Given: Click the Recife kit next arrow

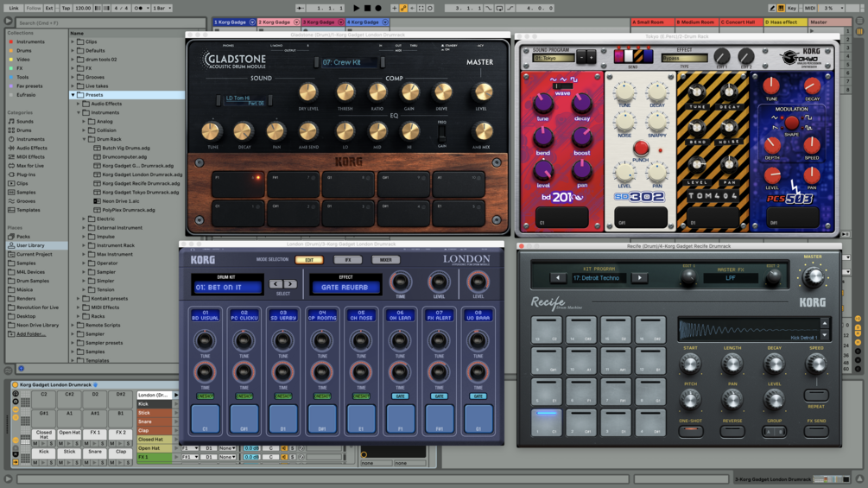Looking at the screenshot, I should (640, 278).
